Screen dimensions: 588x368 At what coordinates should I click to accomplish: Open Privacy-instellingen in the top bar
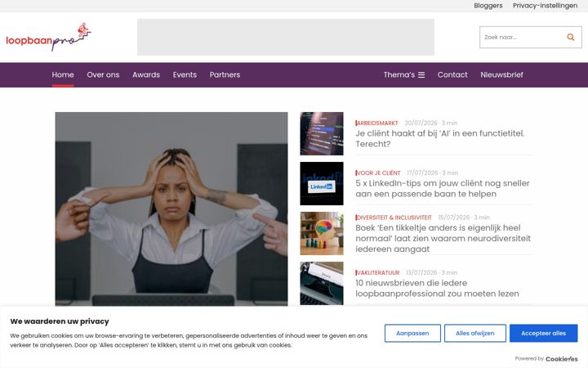(545, 6)
